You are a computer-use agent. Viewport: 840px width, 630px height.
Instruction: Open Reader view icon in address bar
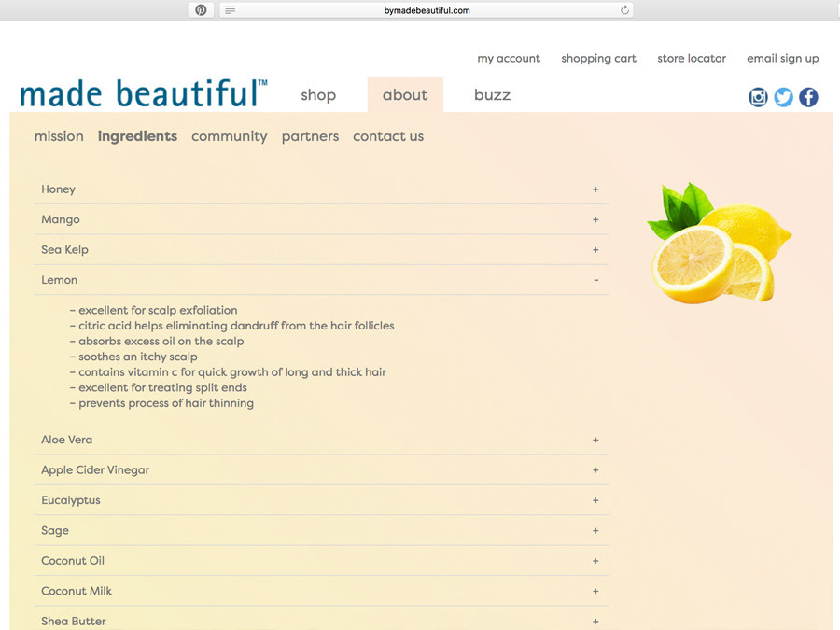click(x=230, y=10)
